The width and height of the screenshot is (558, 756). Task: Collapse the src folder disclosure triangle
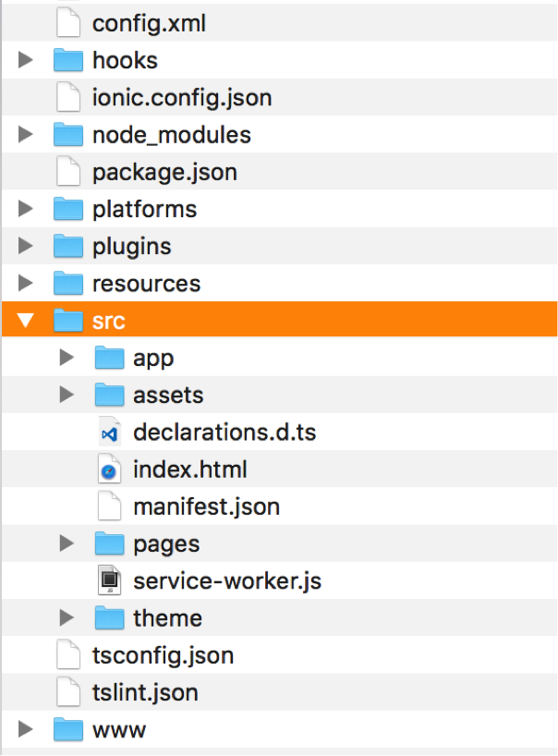(x=26, y=320)
